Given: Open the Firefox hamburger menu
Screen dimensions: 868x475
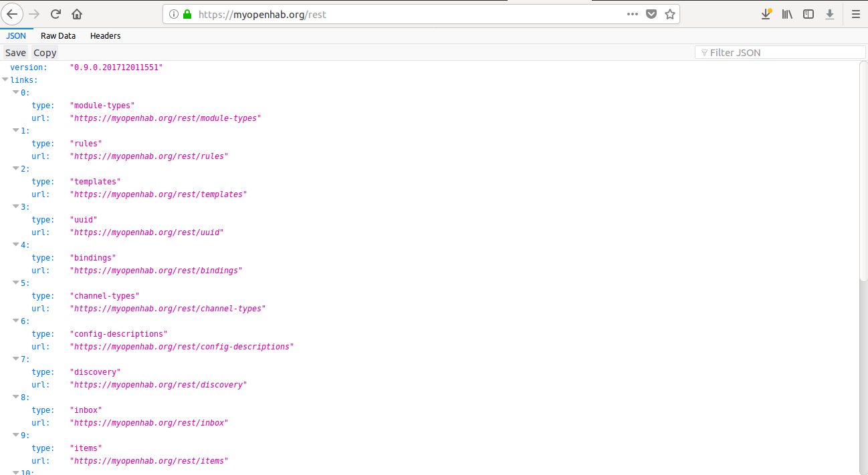Looking at the screenshot, I should coord(855,14).
